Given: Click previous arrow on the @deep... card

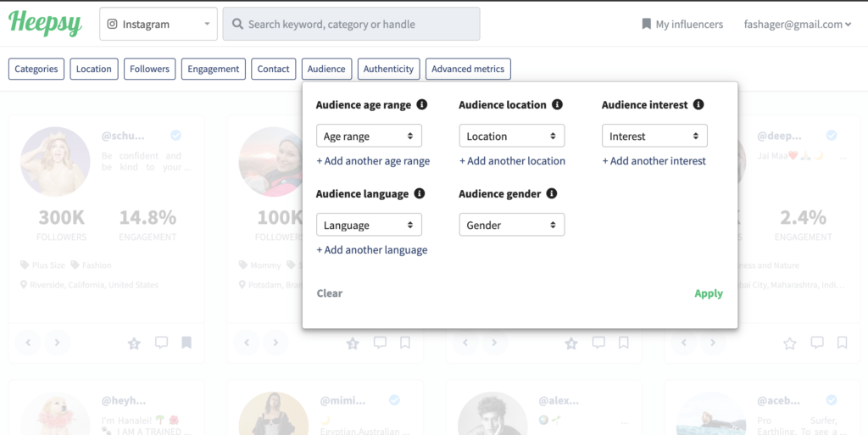Looking at the screenshot, I should pos(685,343).
